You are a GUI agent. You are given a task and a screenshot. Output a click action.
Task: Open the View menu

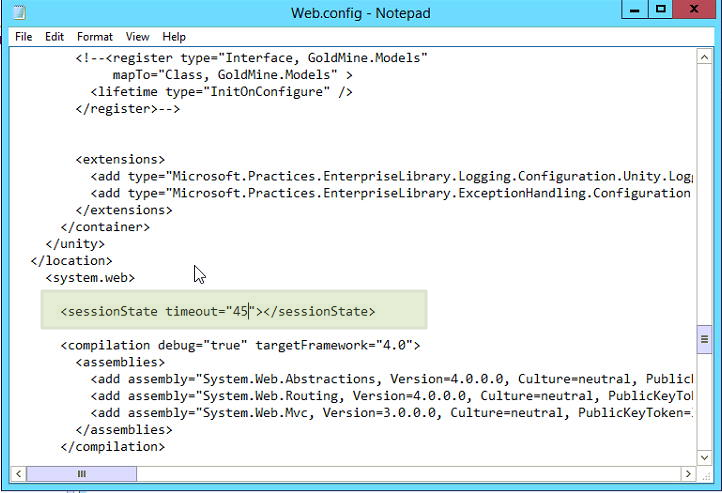(x=138, y=36)
